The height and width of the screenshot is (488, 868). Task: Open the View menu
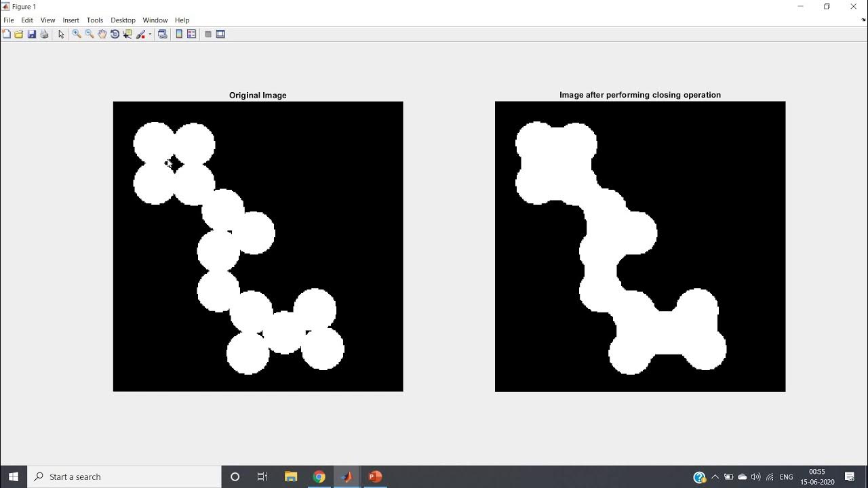[x=47, y=20]
